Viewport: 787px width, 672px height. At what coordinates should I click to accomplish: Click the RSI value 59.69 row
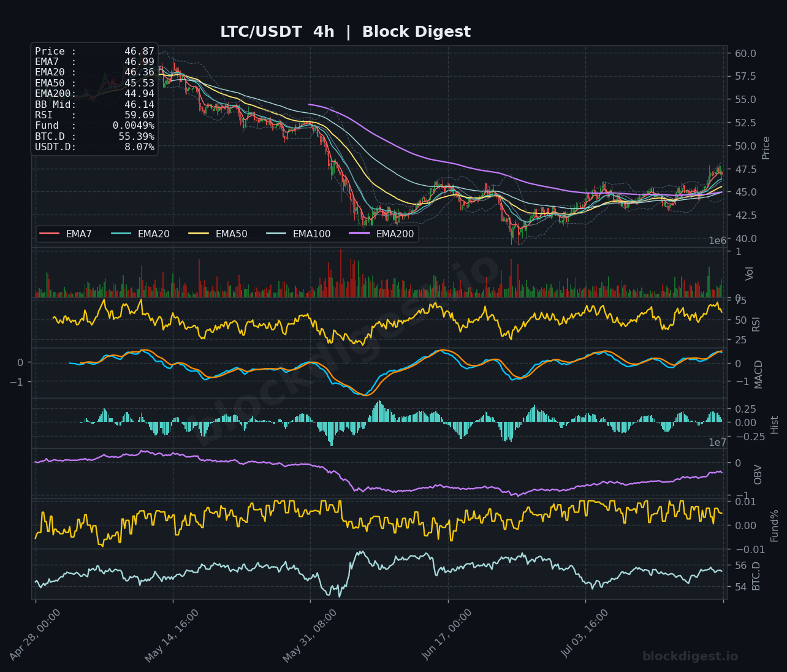94,115
